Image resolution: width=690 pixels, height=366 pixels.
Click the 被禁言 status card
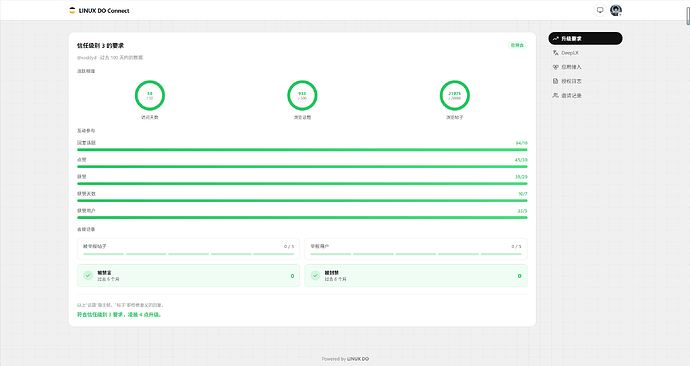(x=188, y=275)
